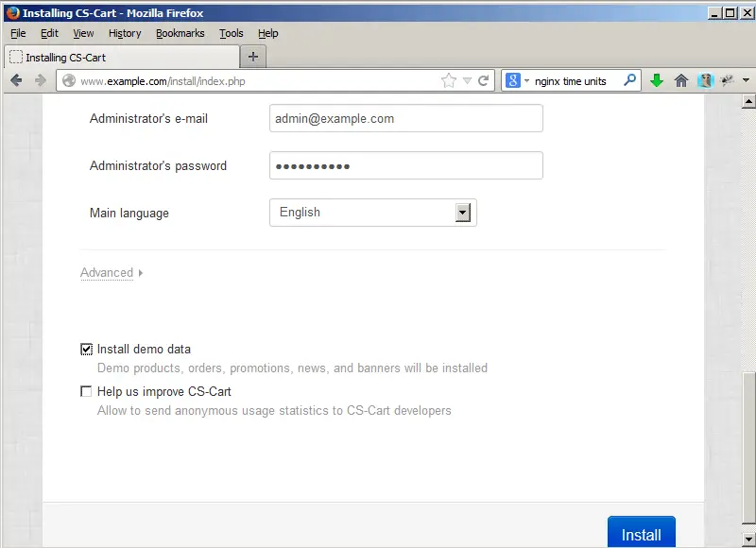756x548 pixels.
Task: Open the Help menu
Action: (267, 33)
